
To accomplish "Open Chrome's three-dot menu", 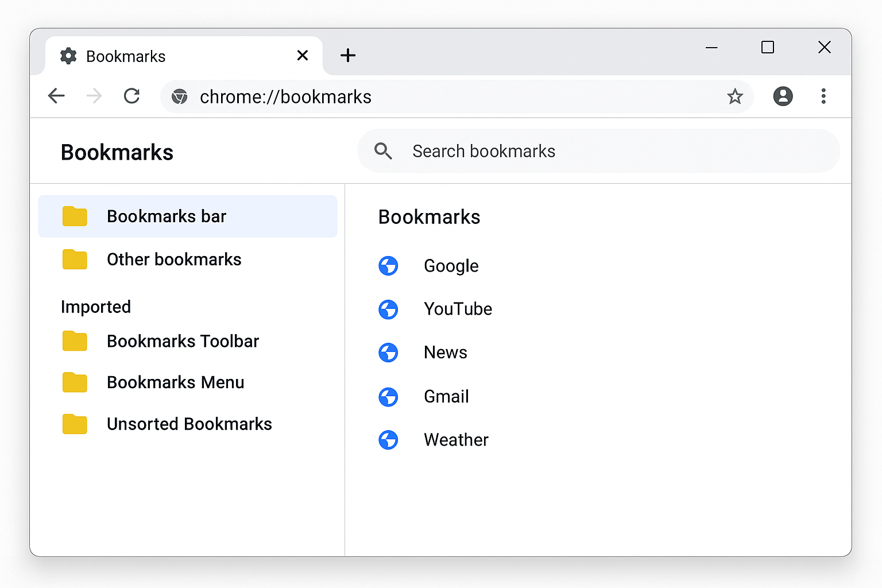I will pos(823,96).
